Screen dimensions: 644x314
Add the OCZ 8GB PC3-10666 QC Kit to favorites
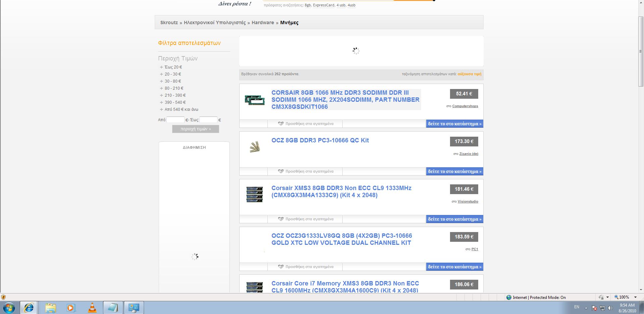pyautogui.click(x=305, y=171)
